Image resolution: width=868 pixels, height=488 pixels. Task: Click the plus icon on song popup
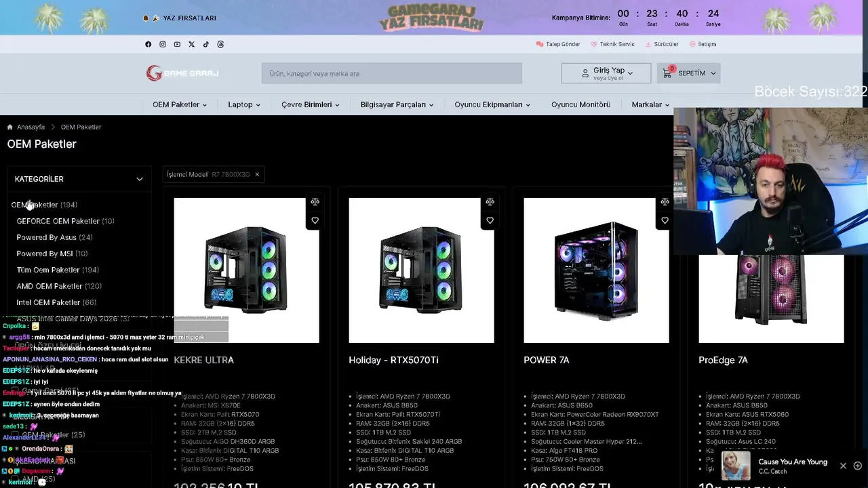(858, 466)
